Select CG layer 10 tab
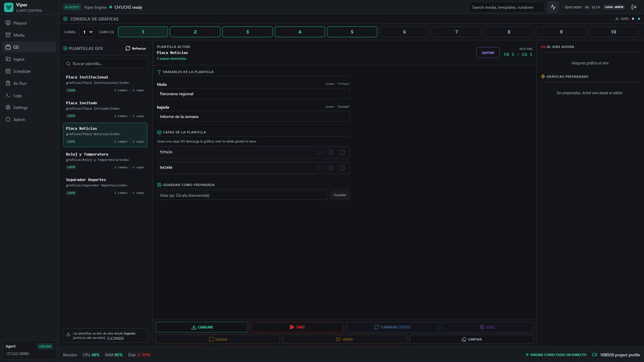The image size is (644, 362). 613,32
